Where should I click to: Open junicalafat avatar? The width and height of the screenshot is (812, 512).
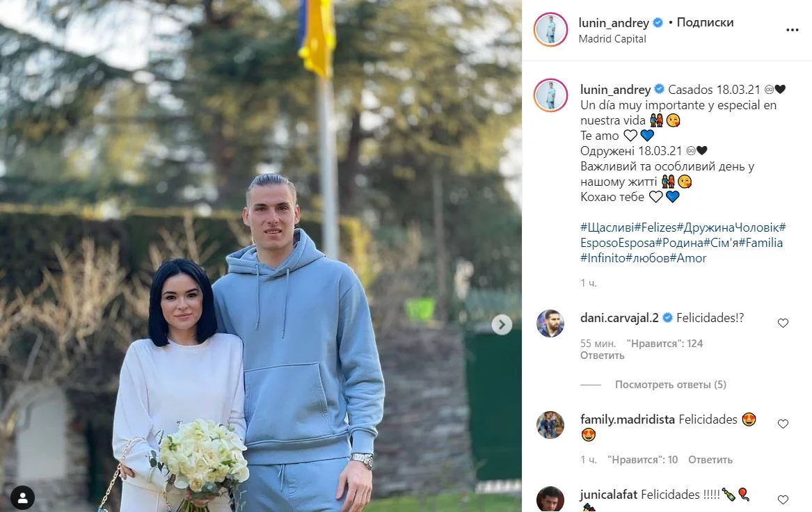coord(550,499)
